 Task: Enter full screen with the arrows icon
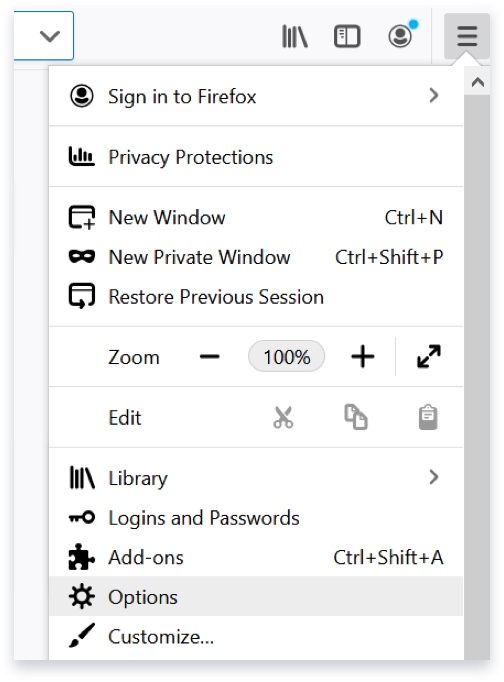tap(429, 357)
